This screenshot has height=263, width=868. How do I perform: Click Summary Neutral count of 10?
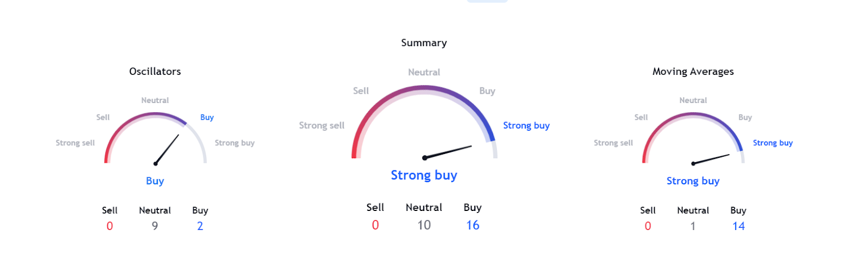click(x=424, y=225)
